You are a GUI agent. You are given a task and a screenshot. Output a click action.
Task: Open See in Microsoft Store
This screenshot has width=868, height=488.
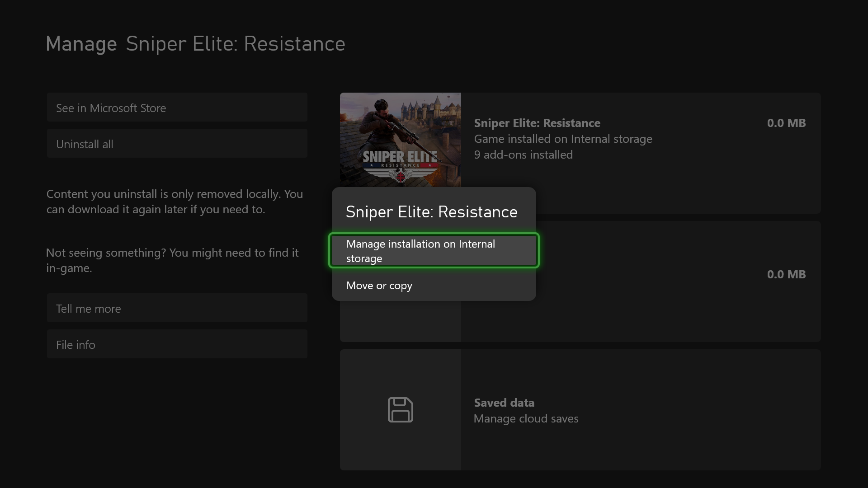[177, 108]
